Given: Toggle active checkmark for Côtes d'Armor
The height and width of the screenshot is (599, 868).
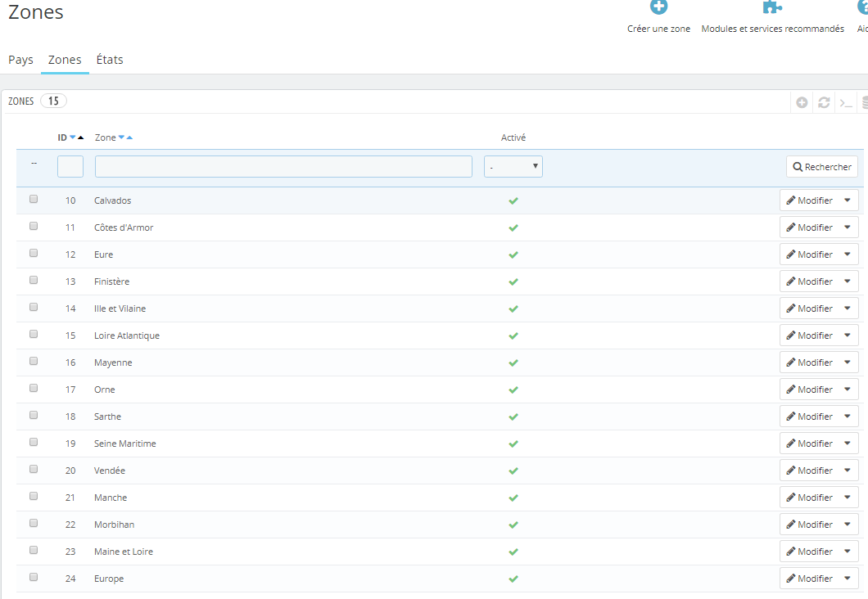Looking at the screenshot, I should point(513,227).
